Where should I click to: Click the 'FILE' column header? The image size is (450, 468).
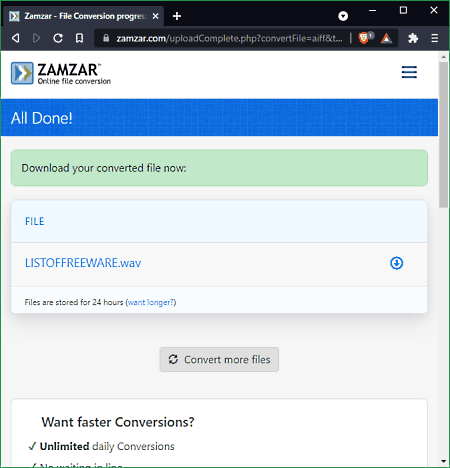click(x=35, y=221)
